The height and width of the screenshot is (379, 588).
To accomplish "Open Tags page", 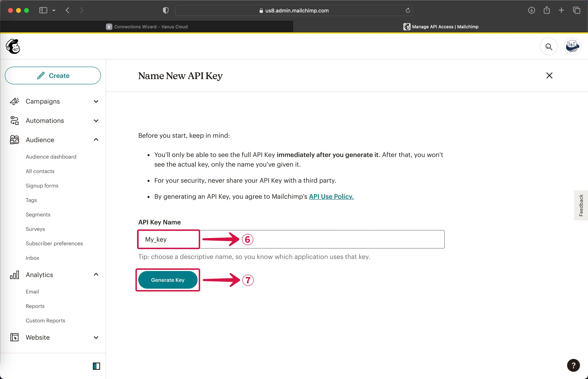I will coord(31,200).
